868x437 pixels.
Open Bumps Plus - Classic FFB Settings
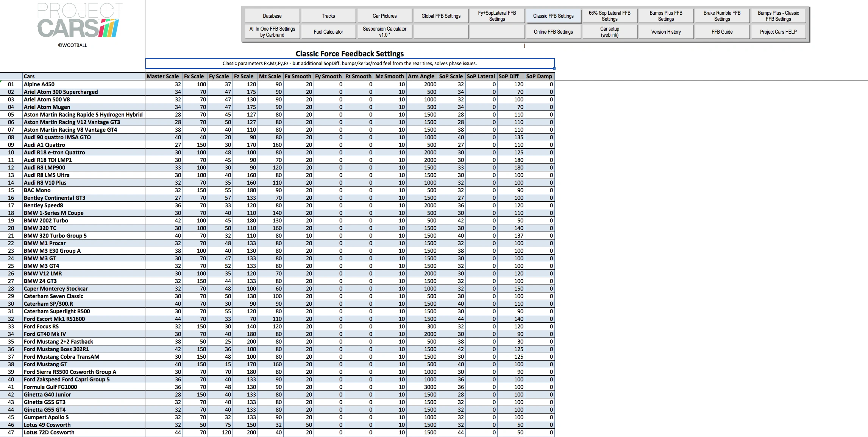778,16
